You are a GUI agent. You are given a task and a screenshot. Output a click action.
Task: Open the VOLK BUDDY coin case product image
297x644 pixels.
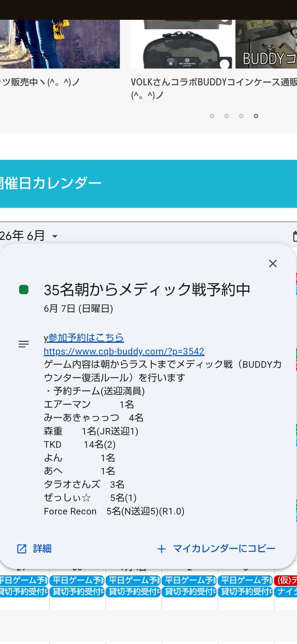coord(214,44)
